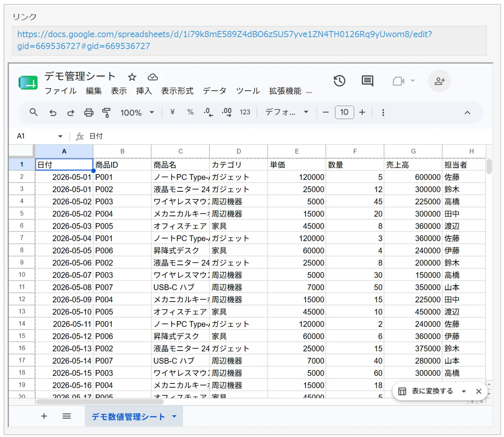Open the ファイル menu
The image size is (504, 437).
[x=61, y=91]
